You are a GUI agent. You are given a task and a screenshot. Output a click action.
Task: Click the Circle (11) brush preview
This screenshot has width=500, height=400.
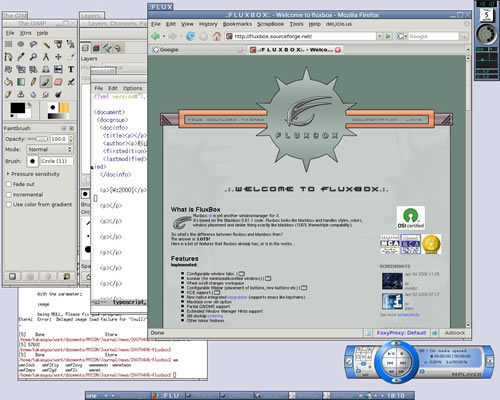point(32,161)
